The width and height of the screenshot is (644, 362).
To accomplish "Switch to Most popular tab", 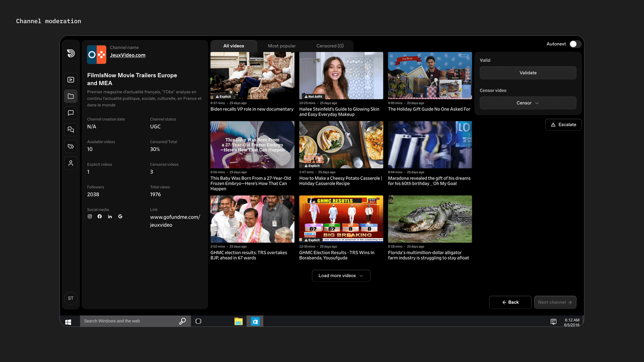I will [281, 46].
